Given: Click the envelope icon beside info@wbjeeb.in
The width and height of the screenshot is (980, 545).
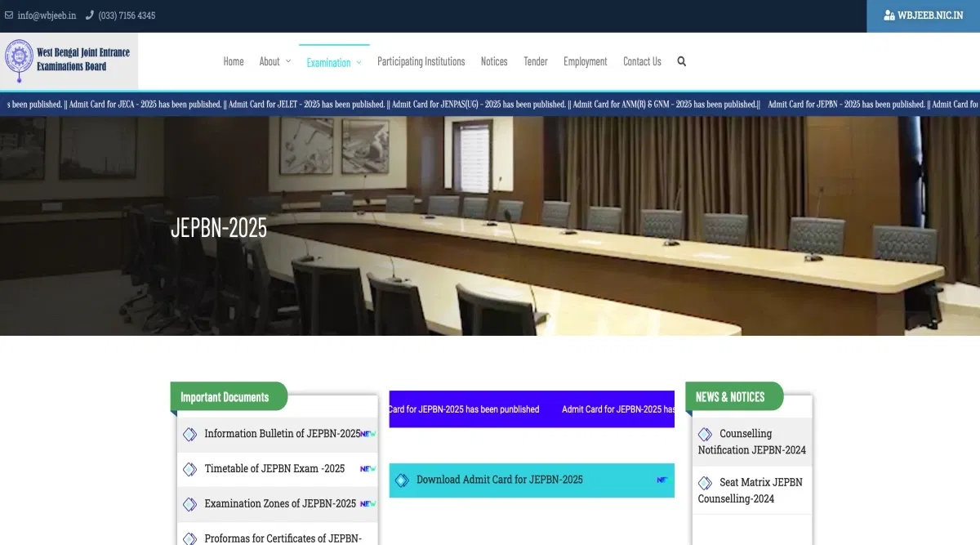Looking at the screenshot, I should tap(9, 16).
